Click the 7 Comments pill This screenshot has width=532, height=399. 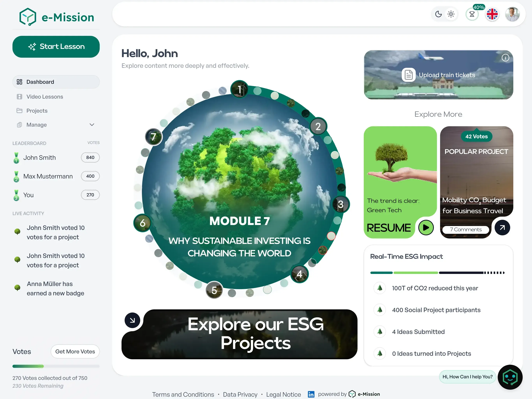(466, 230)
